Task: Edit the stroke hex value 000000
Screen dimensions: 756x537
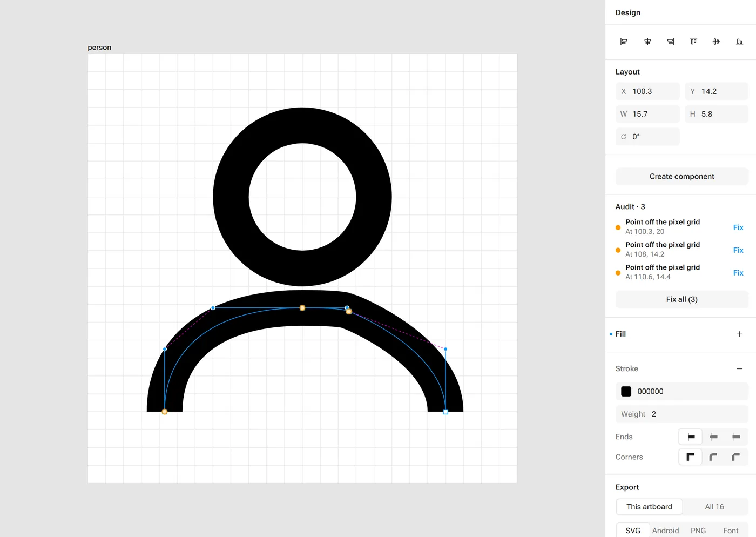Action: 650,391
